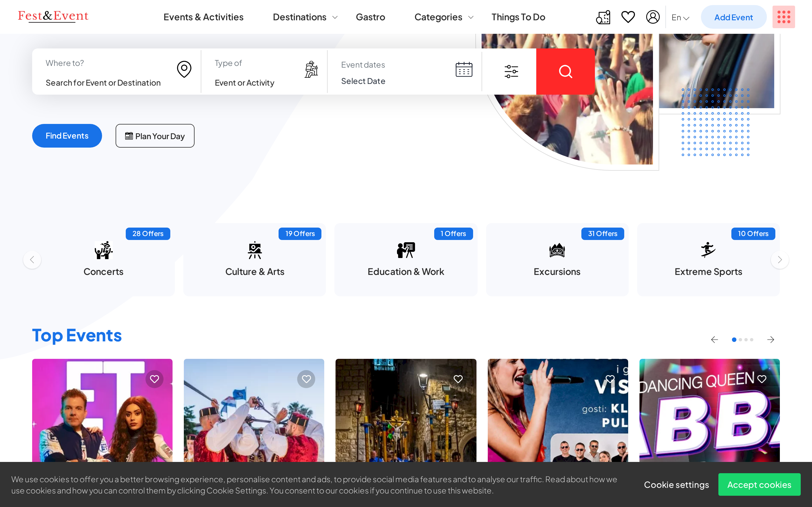Click the red search magnifier button
This screenshot has height=507, width=812.
[565, 72]
